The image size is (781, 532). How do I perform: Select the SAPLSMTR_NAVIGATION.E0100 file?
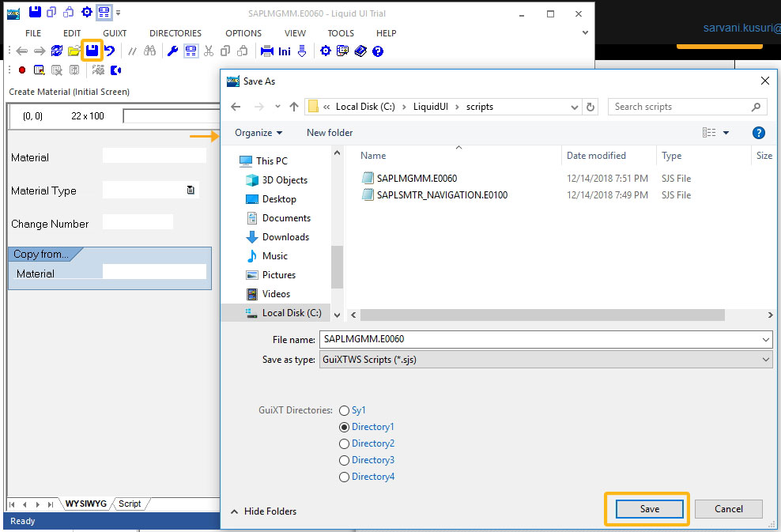(x=442, y=194)
